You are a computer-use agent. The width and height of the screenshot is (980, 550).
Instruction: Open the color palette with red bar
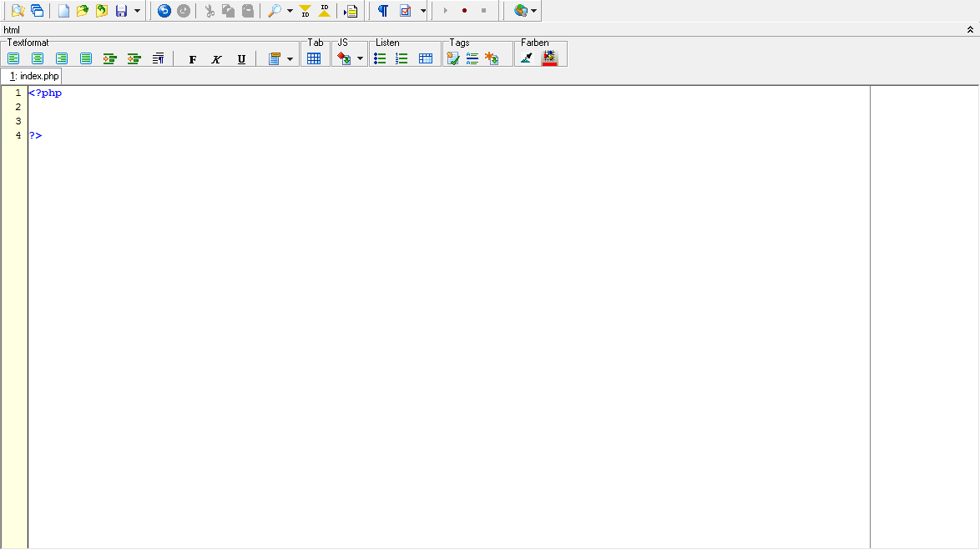(x=549, y=58)
